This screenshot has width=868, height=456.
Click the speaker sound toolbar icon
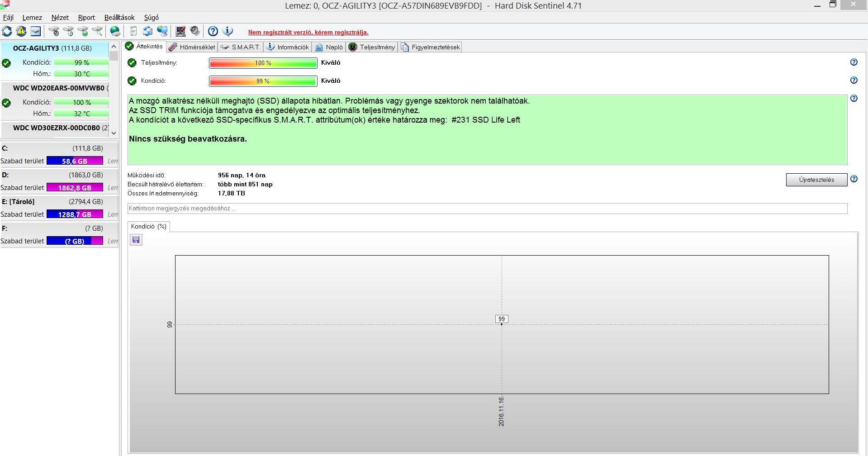tap(195, 31)
